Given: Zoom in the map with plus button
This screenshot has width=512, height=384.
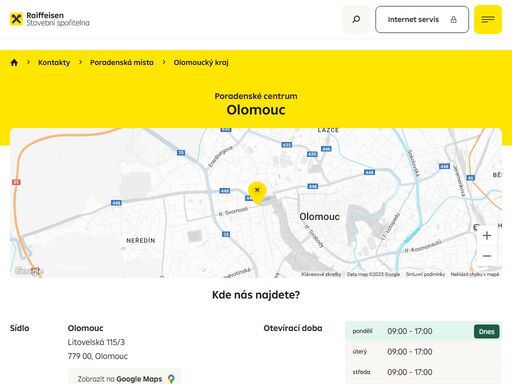Looking at the screenshot, I should pos(487,235).
